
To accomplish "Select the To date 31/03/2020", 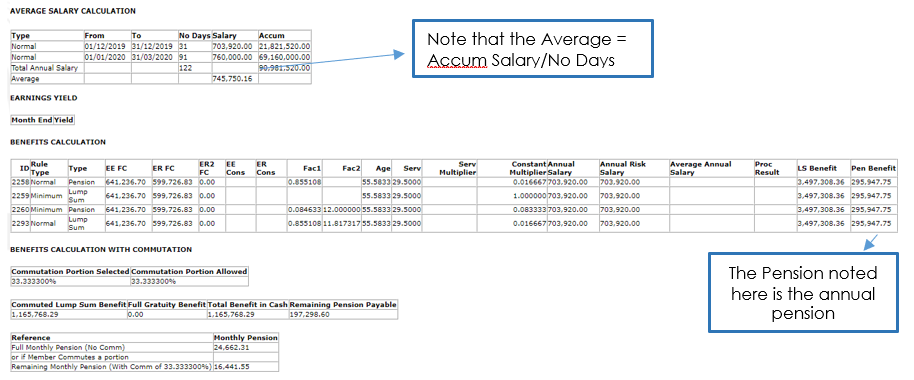I will (x=152, y=57).
